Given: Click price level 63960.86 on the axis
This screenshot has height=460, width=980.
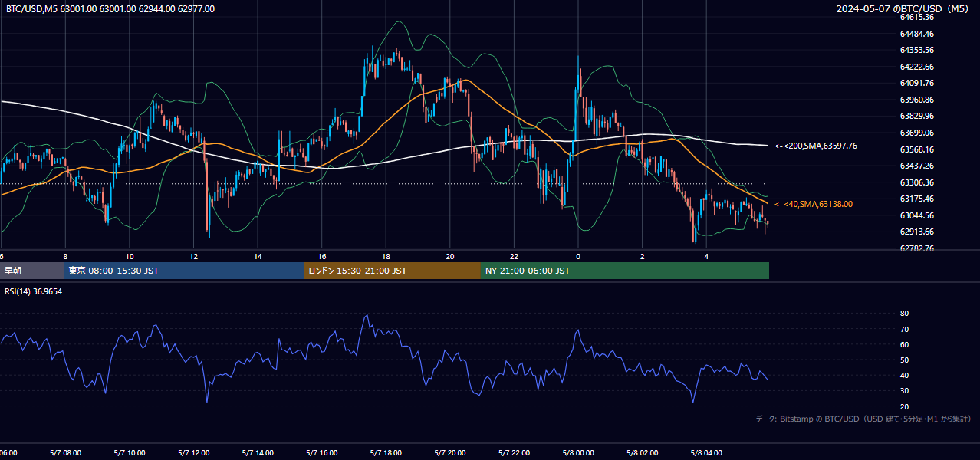Looking at the screenshot, I should [917, 100].
